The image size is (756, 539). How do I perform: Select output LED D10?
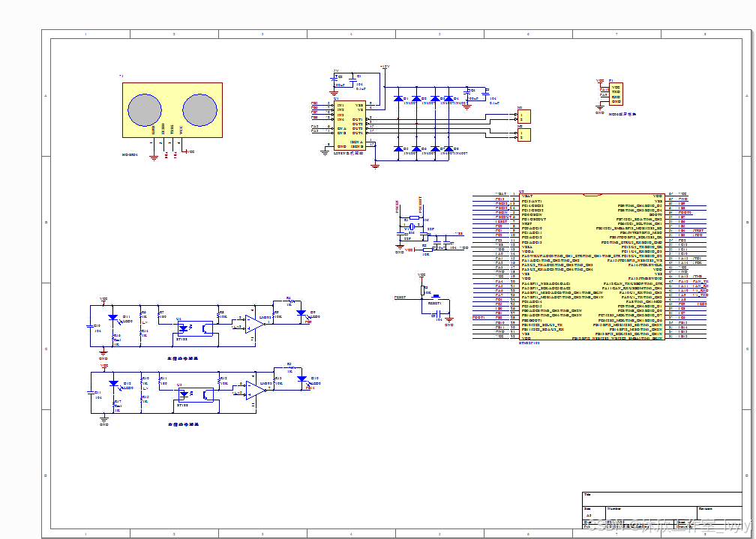pyautogui.click(x=301, y=379)
